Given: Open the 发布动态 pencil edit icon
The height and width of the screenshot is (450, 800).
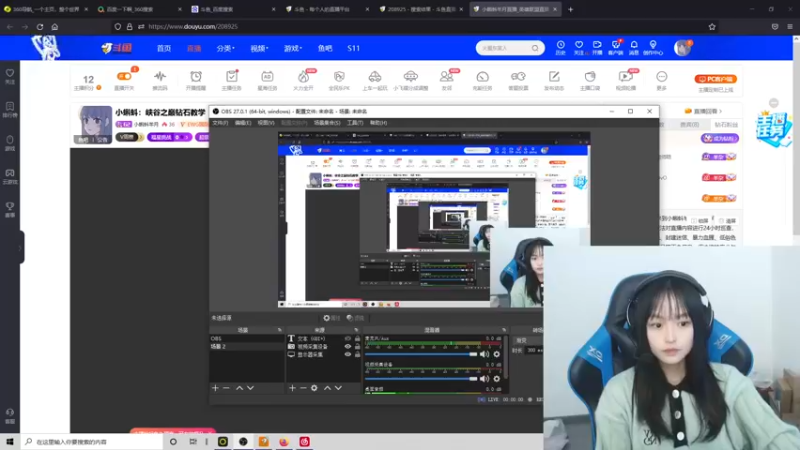Looking at the screenshot, I should pyautogui.click(x=554, y=77).
